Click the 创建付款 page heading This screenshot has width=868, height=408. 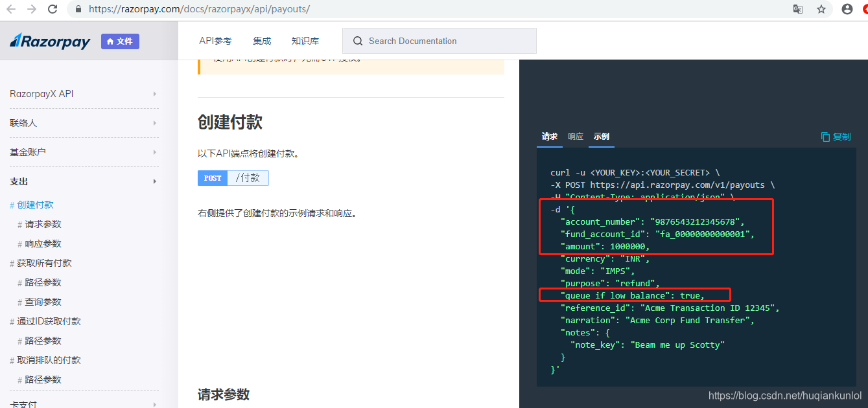tap(230, 122)
